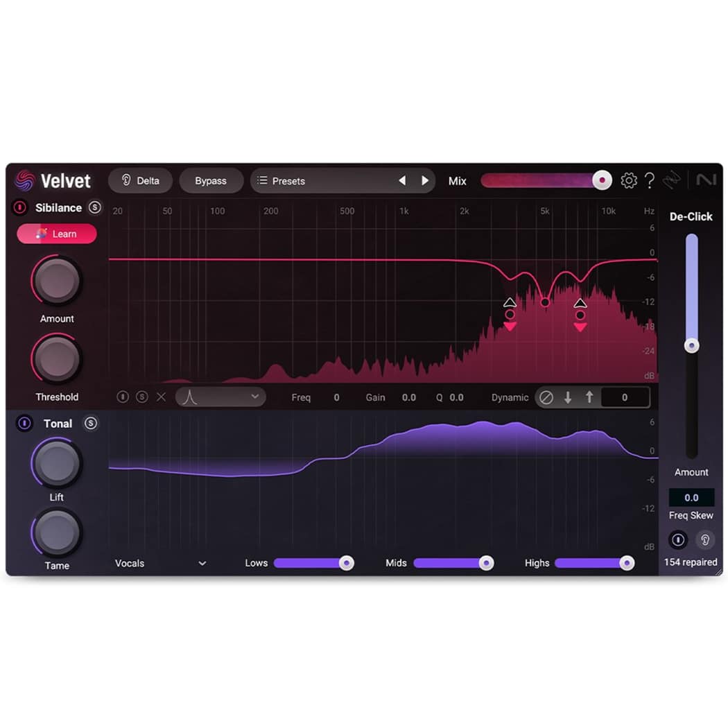Toggle Sibilance module power button

(x=19, y=207)
